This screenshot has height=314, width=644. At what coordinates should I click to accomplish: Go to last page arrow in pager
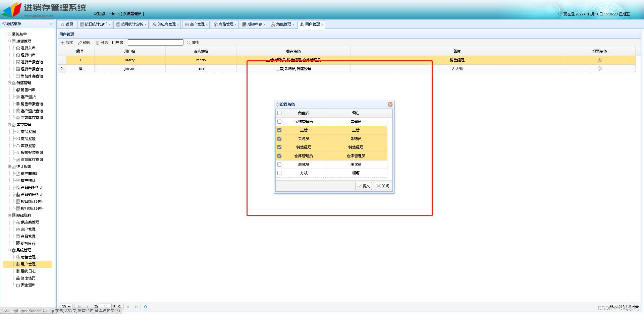coord(136,307)
